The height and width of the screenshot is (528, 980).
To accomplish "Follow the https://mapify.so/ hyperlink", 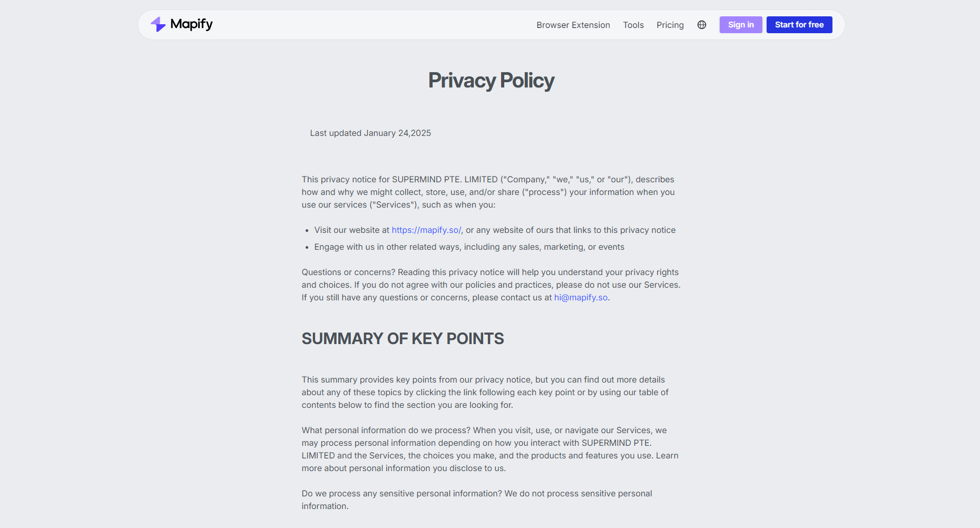I will pyautogui.click(x=426, y=230).
